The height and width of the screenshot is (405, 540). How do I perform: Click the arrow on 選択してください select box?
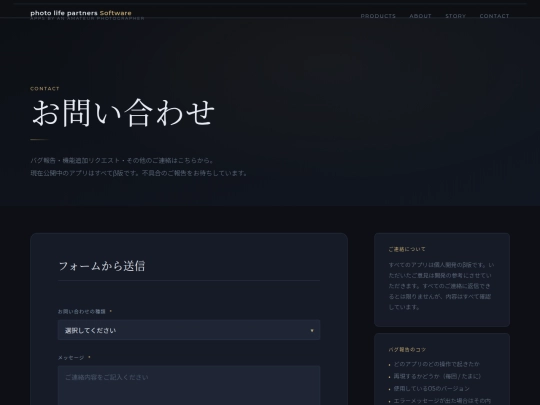tap(312, 331)
